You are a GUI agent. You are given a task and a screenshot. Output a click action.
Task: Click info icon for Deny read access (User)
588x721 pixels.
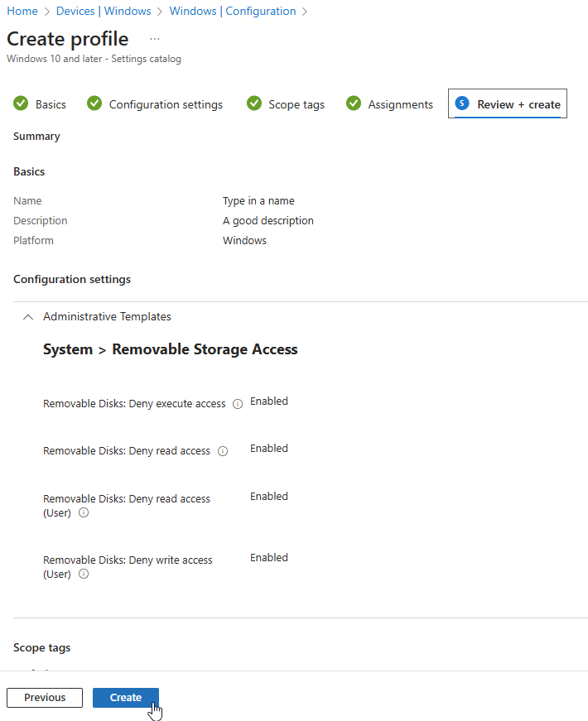coord(83,512)
